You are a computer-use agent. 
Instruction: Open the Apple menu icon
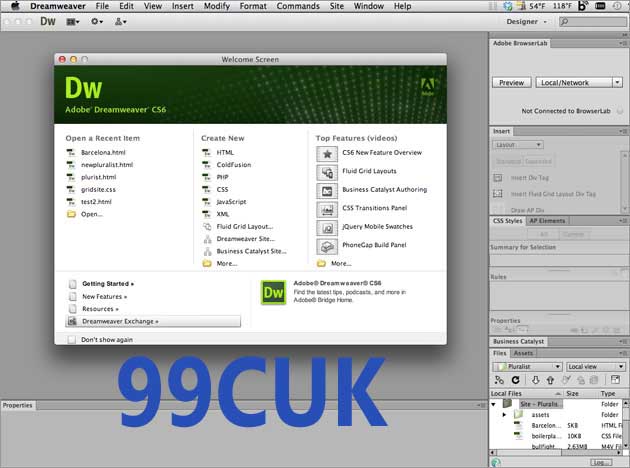(x=15, y=6)
